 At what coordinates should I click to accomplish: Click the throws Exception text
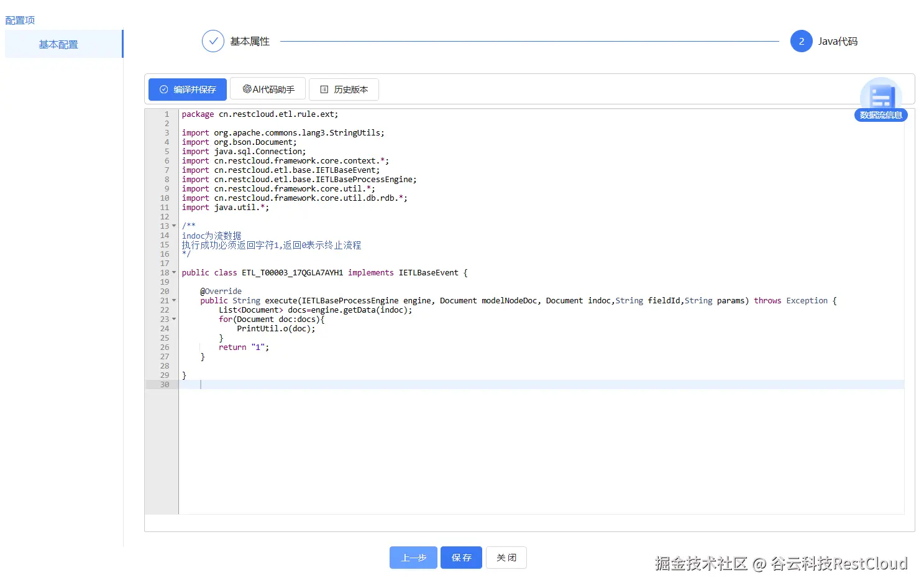pos(790,301)
